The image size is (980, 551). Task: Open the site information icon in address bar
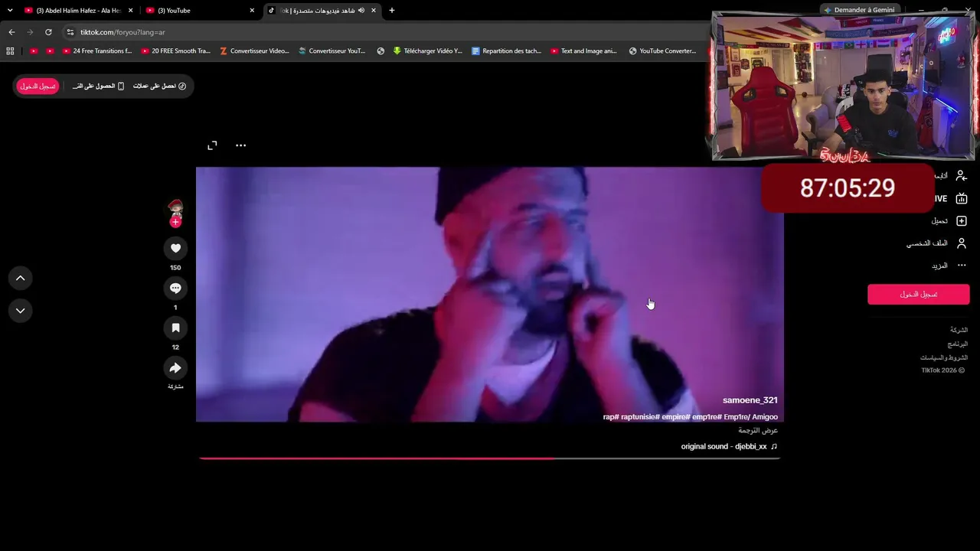70,32
